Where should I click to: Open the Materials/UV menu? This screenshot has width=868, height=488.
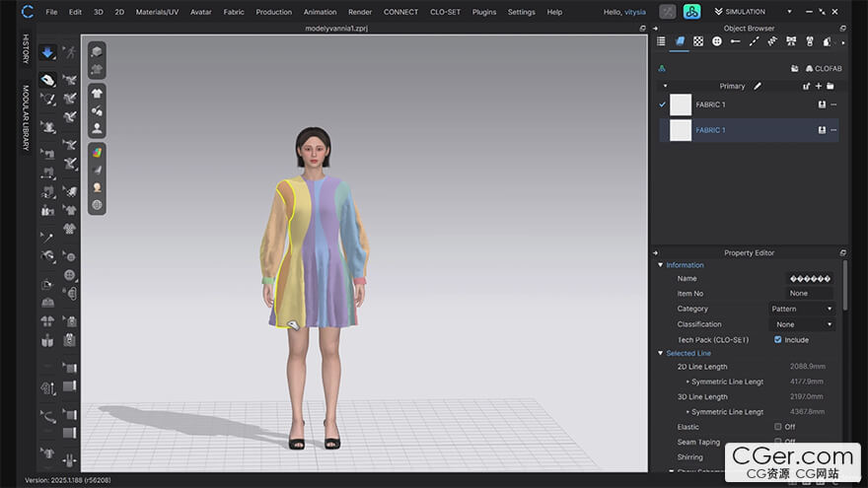click(x=157, y=12)
